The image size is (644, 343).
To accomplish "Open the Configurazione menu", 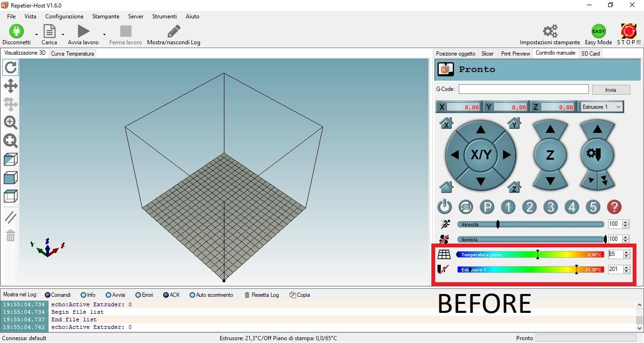I will point(65,16).
